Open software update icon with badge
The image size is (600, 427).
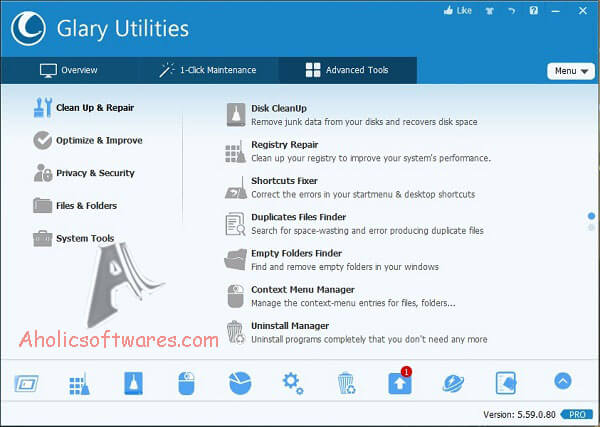[x=400, y=382]
